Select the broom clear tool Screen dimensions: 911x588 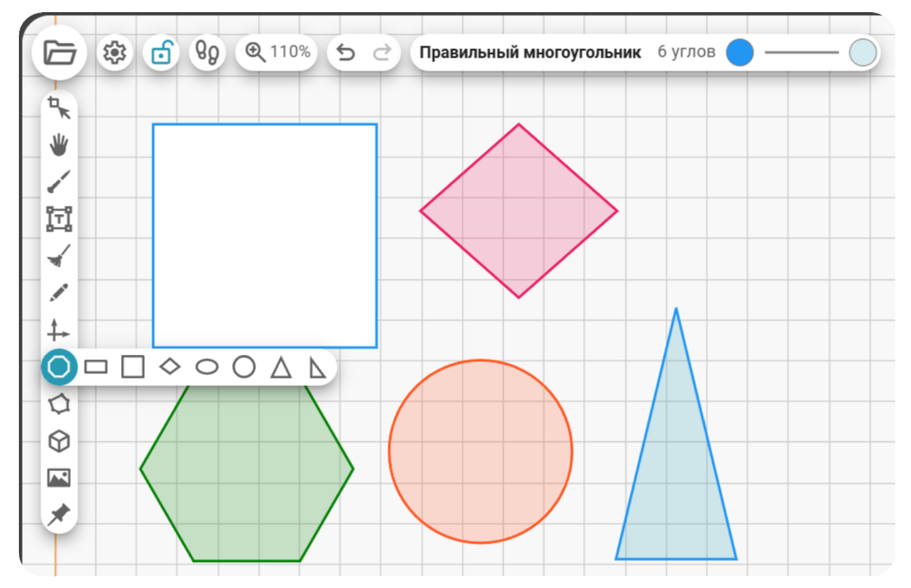[x=59, y=256]
